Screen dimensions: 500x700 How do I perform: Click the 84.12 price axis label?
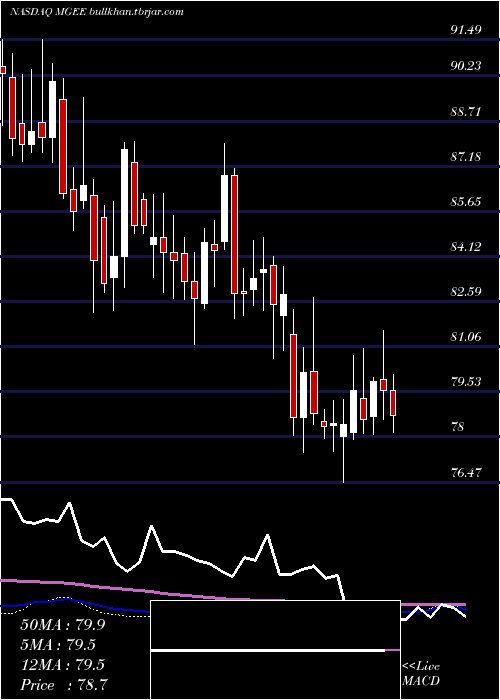(466, 246)
